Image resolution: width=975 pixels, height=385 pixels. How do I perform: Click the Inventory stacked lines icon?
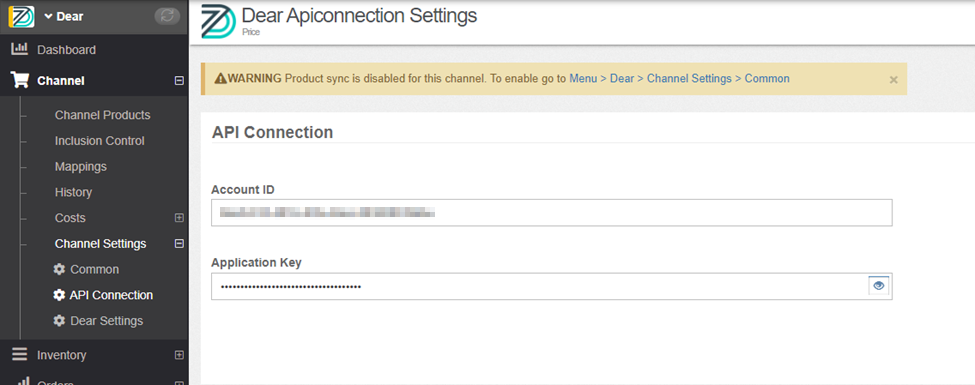point(20,355)
